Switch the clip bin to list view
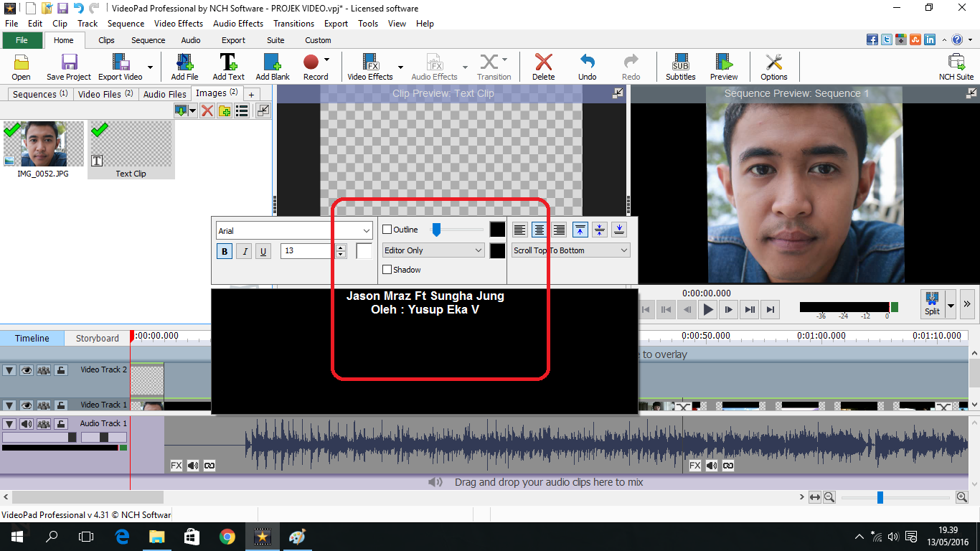 (x=242, y=110)
